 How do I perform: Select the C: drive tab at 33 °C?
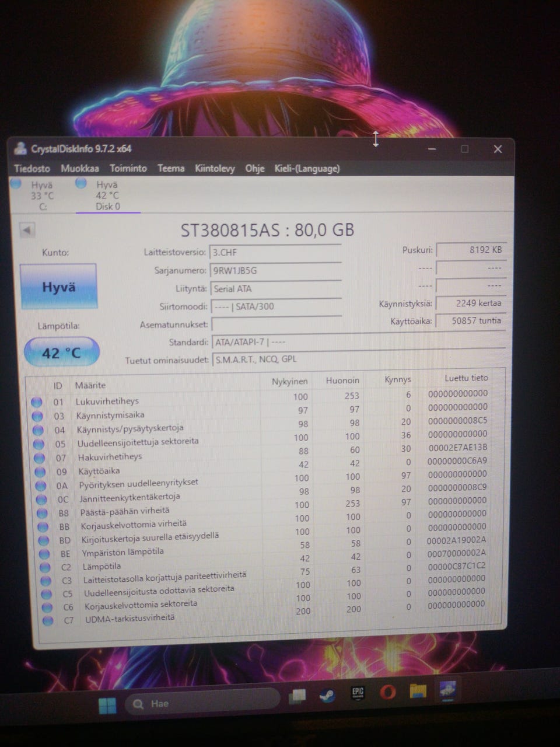point(36,196)
